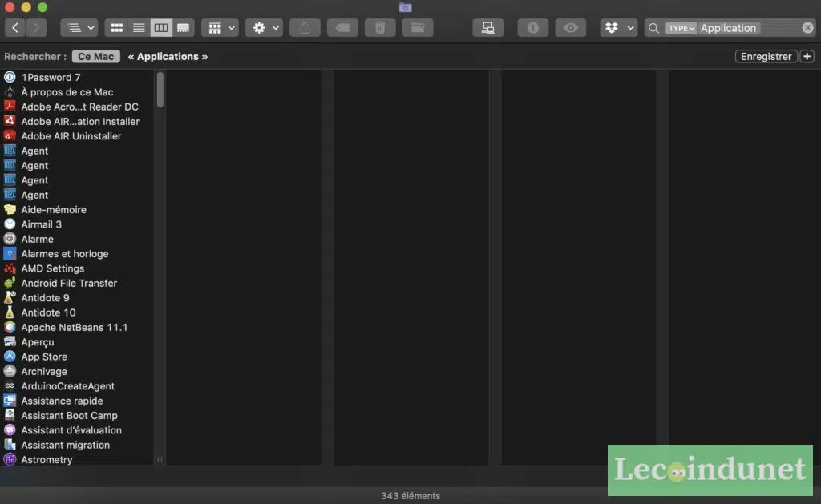
Task: Open the TYPE search token dropdown
Action: pos(681,28)
